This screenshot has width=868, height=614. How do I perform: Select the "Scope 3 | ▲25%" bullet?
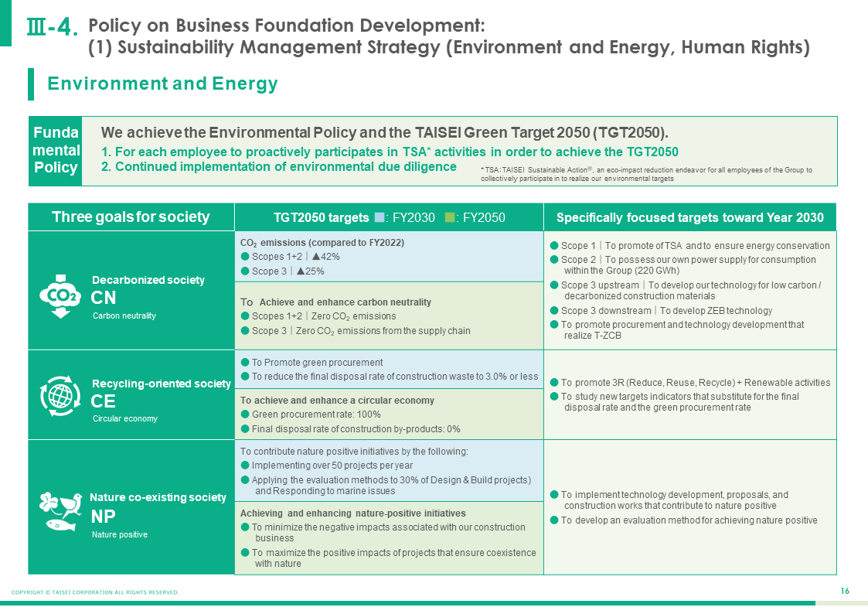tap(283, 271)
